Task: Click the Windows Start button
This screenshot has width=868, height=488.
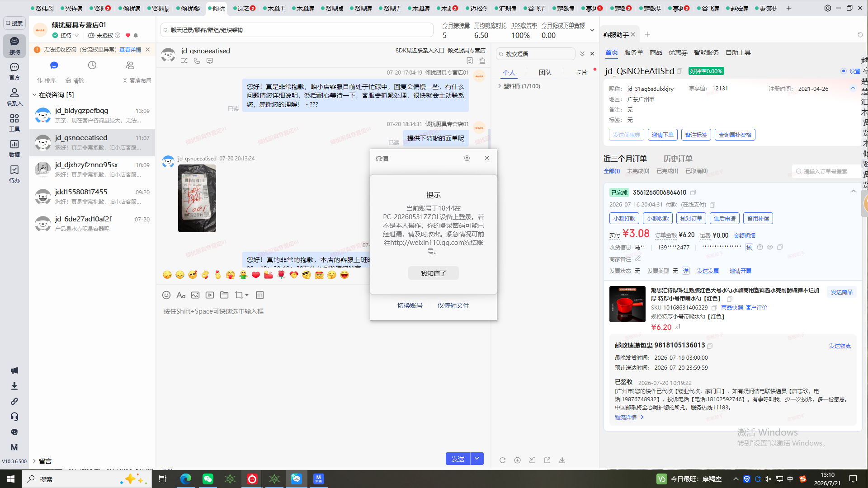Action: [11, 479]
